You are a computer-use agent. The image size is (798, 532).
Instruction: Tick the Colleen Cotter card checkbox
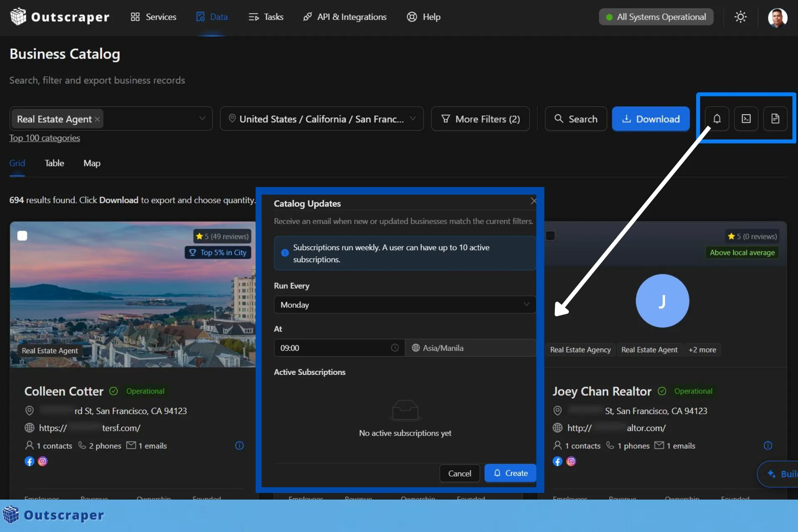(22, 236)
